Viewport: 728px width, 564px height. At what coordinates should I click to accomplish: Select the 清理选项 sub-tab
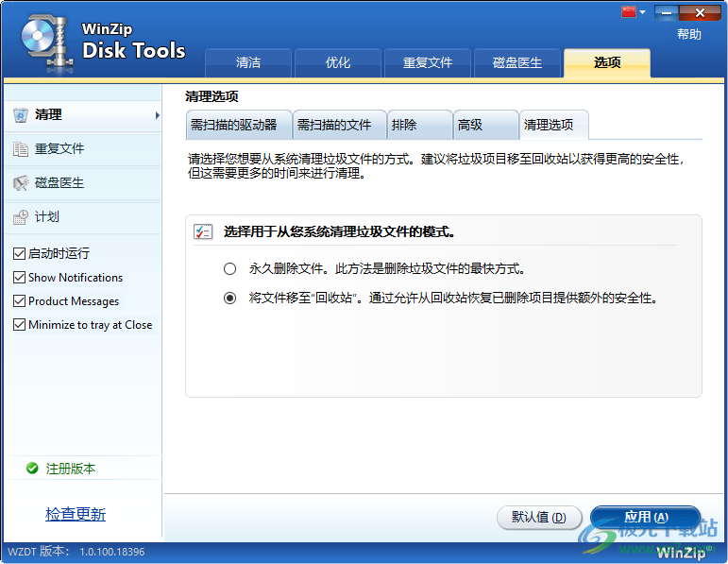click(x=554, y=125)
